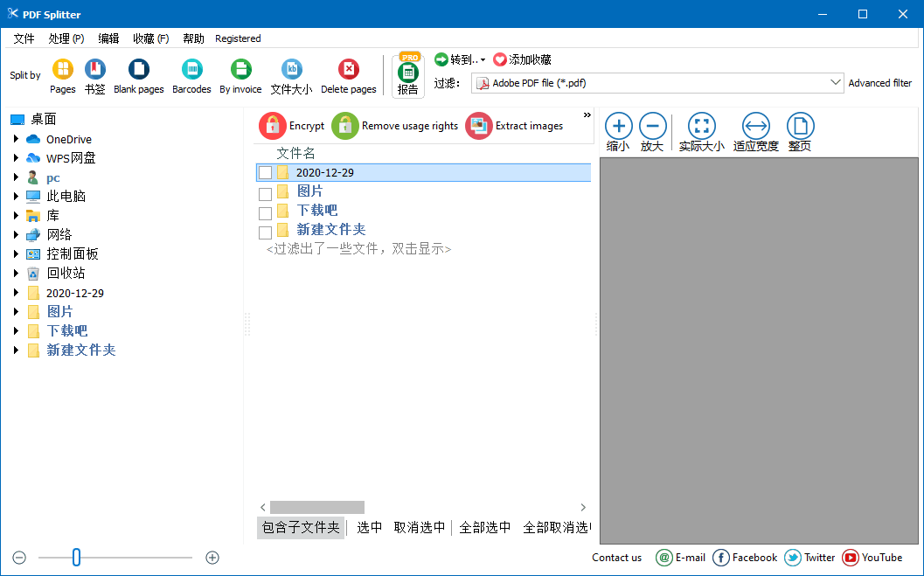Select the By invoice split icon
This screenshot has width=924, height=576.
click(x=240, y=70)
